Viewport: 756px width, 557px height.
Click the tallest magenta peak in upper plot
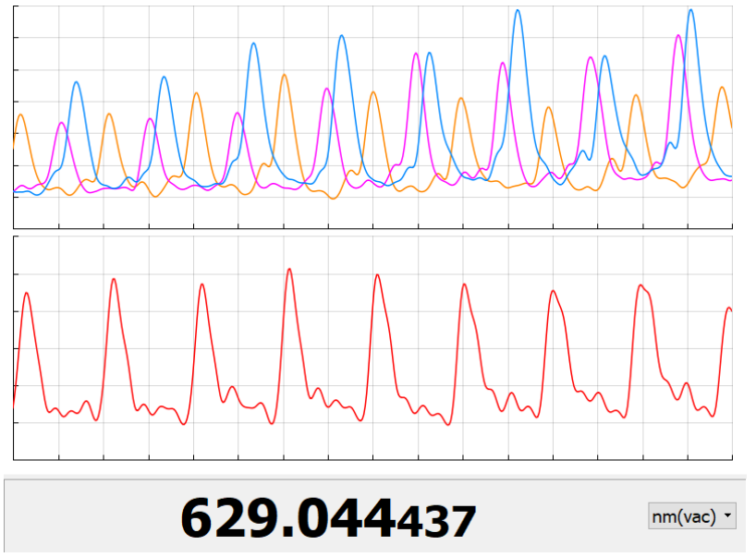tap(678, 36)
